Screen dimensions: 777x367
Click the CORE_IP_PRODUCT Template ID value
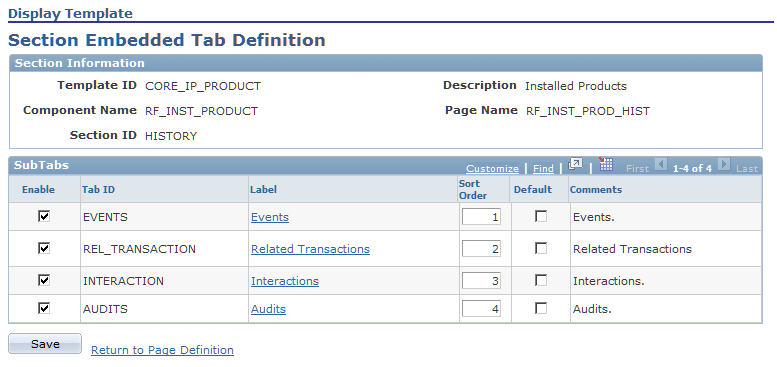click(x=203, y=86)
